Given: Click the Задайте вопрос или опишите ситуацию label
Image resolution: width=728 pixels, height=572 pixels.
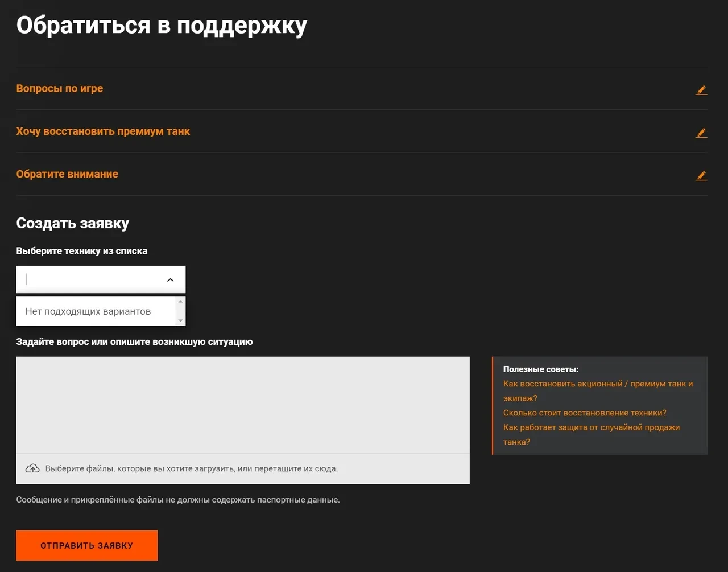Looking at the screenshot, I should click(134, 342).
